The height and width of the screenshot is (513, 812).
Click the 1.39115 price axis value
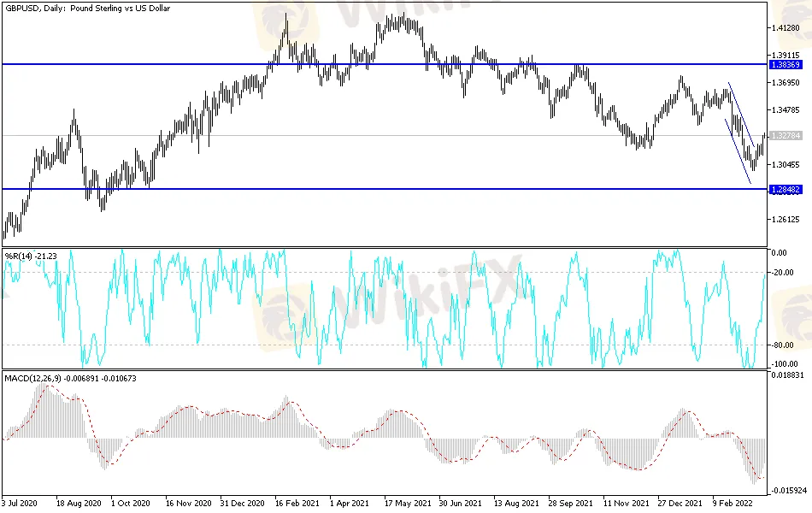coord(786,55)
